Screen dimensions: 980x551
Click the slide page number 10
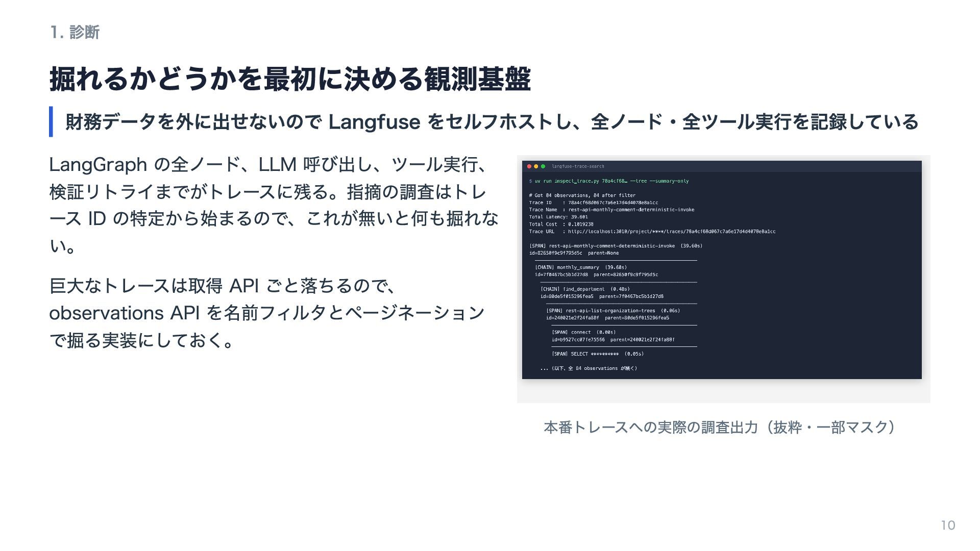948,525
